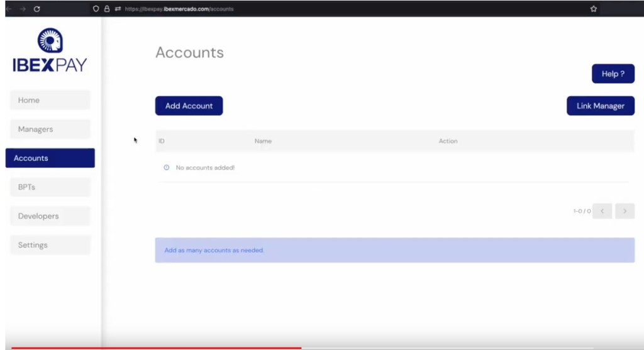Click the info icon beside No accounts added
Image resolution: width=644 pixels, height=350 pixels.
pos(167,168)
